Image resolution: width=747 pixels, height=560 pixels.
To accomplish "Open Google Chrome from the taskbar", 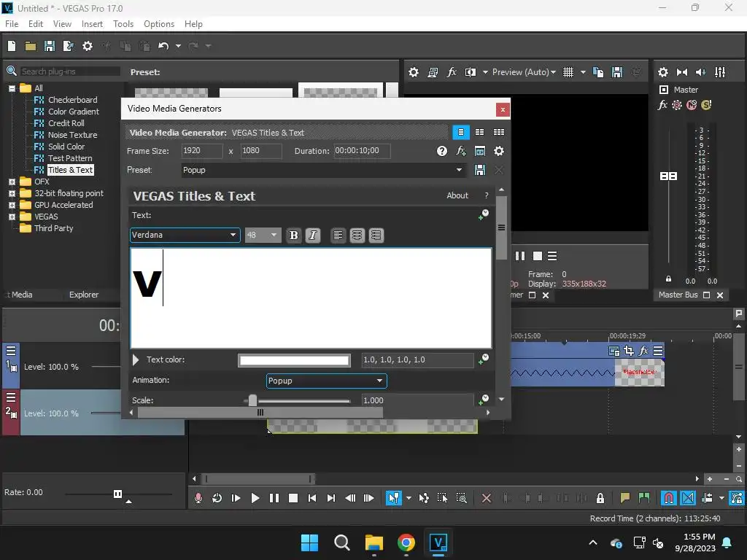I will tap(406, 542).
